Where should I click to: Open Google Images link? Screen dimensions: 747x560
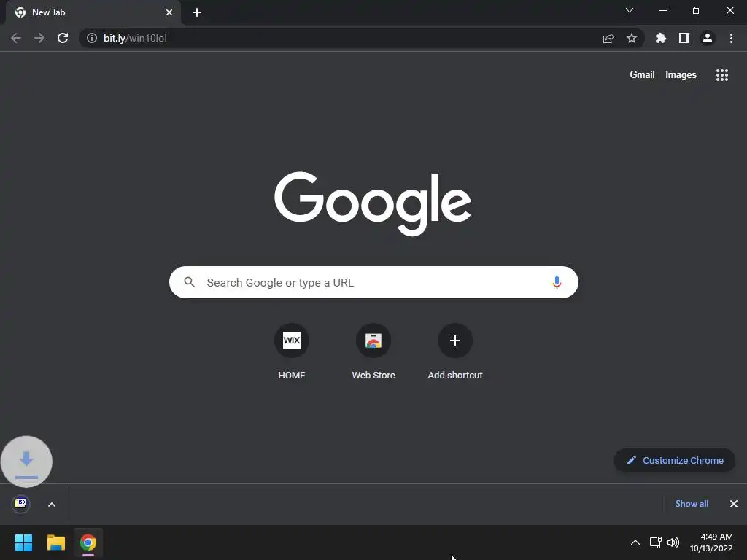681,75
